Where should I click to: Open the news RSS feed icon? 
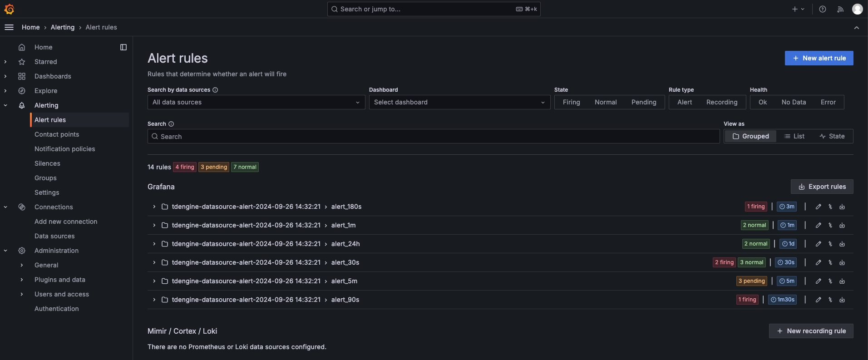[840, 9]
